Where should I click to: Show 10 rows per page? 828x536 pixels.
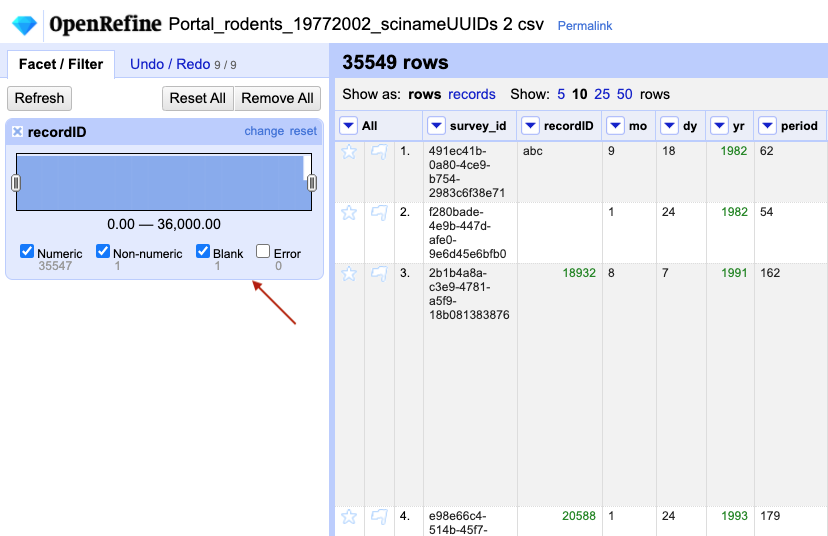pos(580,95)
